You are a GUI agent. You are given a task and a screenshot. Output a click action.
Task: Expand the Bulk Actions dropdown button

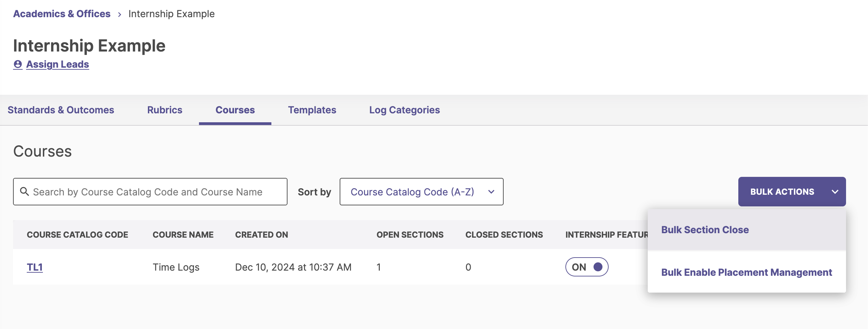tap(792, 192)
